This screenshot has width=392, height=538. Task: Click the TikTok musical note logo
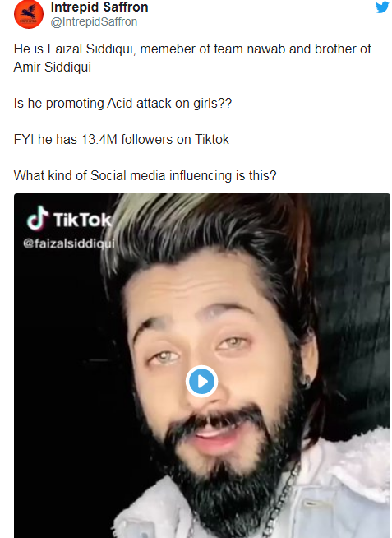(x=37, y=218)
